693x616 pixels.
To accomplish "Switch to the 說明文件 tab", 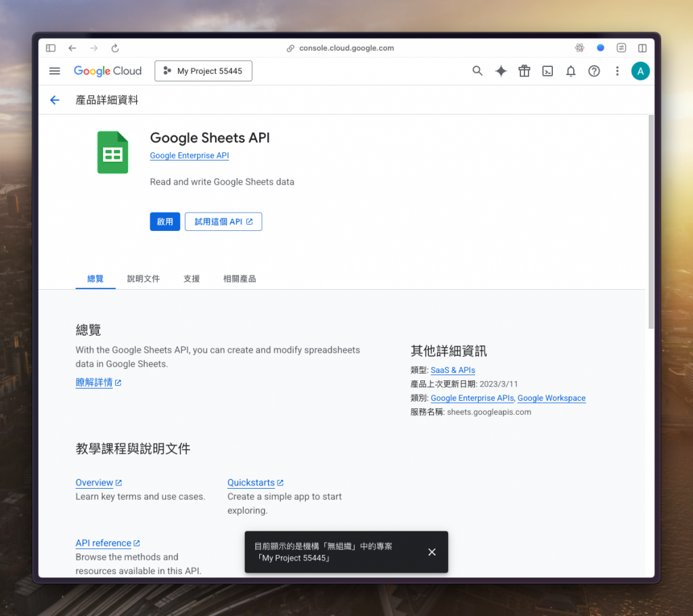I will point(143,279).
